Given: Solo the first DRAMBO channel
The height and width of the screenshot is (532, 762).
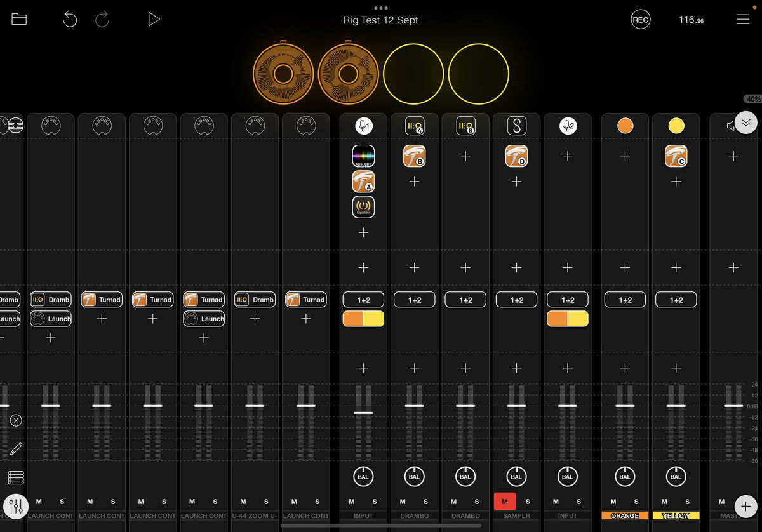Looking at the screenshot, I should point(426,501).
